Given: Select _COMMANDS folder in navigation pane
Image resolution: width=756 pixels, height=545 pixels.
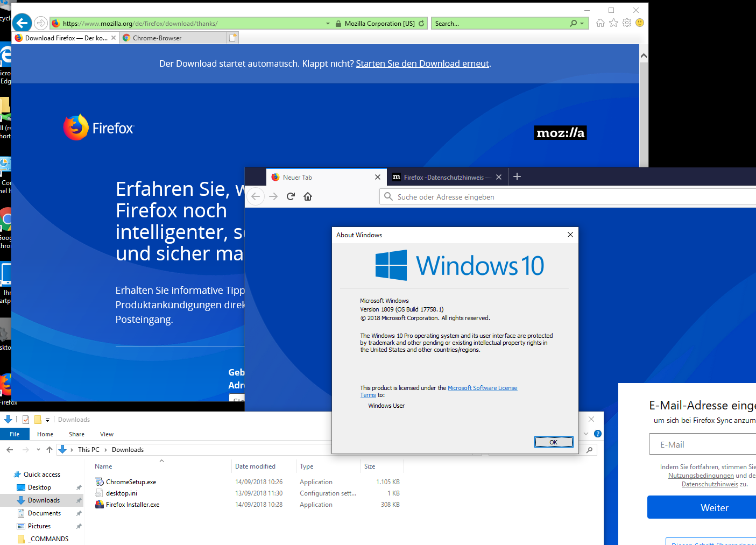Looking at the screenshot, I should pos(49,539).
